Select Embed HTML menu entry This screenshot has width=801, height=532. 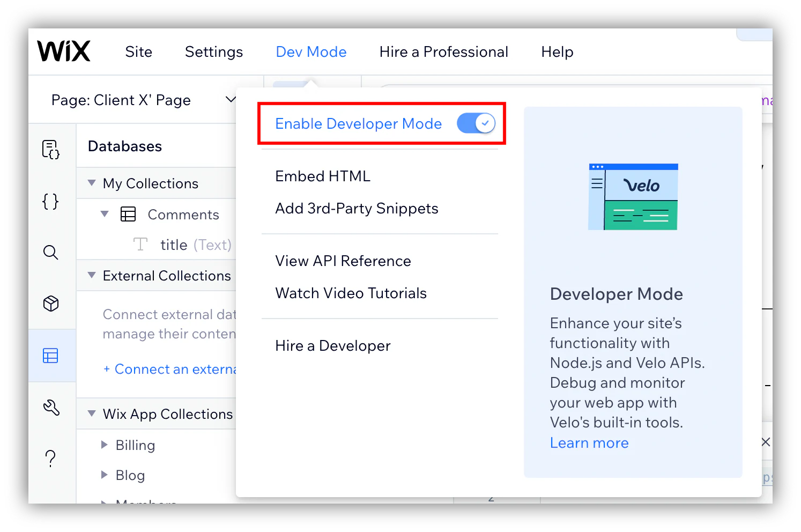[x=323, y=176]
